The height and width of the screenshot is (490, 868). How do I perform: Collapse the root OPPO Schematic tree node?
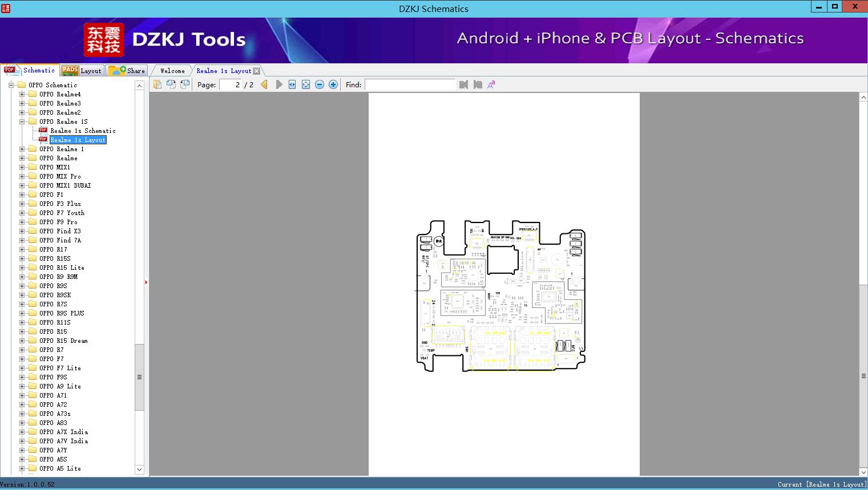[11, 85]
